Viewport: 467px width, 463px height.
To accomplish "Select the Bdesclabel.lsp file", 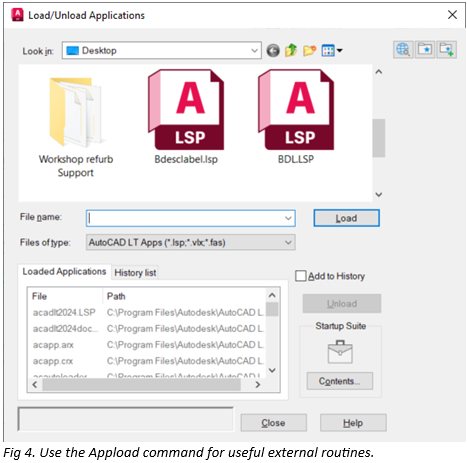I will pyautogui.click(x=186, y=116).
